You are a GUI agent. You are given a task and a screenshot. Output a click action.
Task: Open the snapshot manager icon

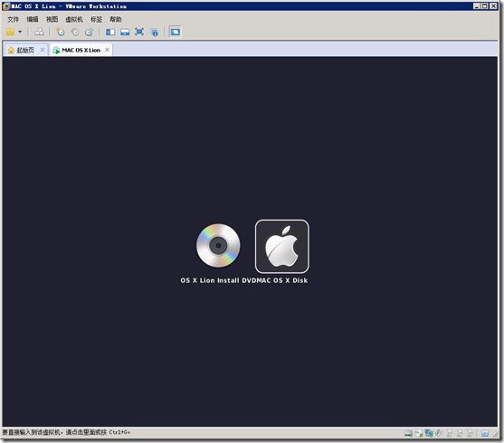(x=89, y=32)
